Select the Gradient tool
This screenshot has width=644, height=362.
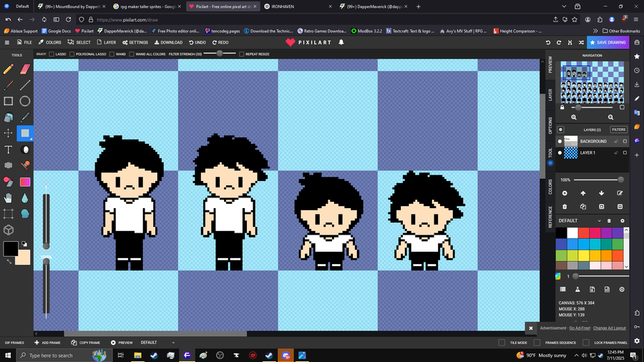point(25,182)
